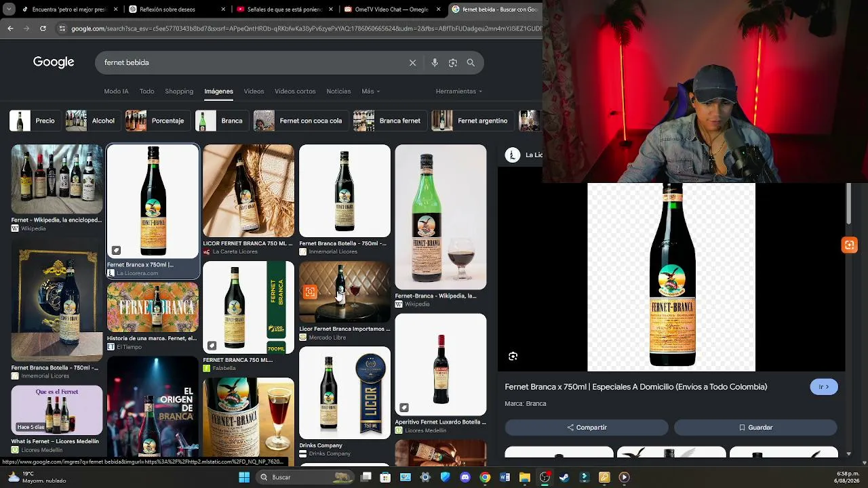The image size is (868, 488).
Task: Filter images by the 'Fernet argentino' chip
Action: [472, 121]
